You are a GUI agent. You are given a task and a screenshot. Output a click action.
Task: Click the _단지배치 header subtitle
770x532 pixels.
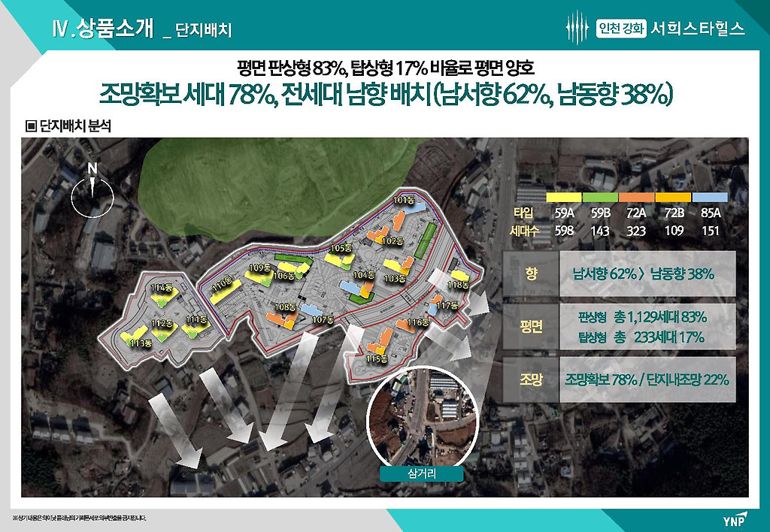point(197,30)
